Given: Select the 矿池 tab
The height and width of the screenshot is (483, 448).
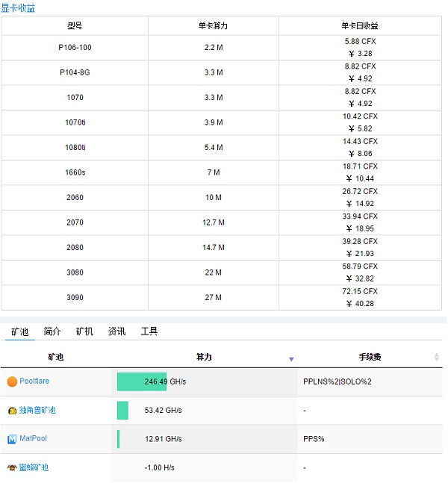Looking at the screenshot, I should pos(19,331).
